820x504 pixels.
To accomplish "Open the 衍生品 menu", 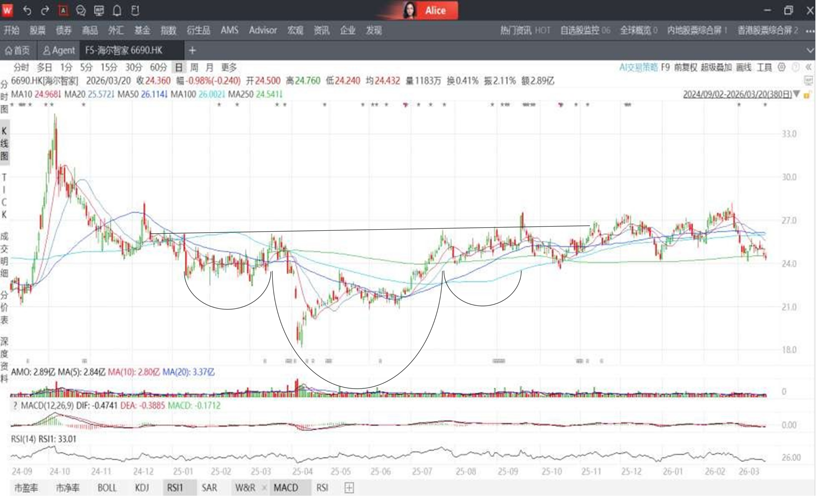I will [198, 30].
